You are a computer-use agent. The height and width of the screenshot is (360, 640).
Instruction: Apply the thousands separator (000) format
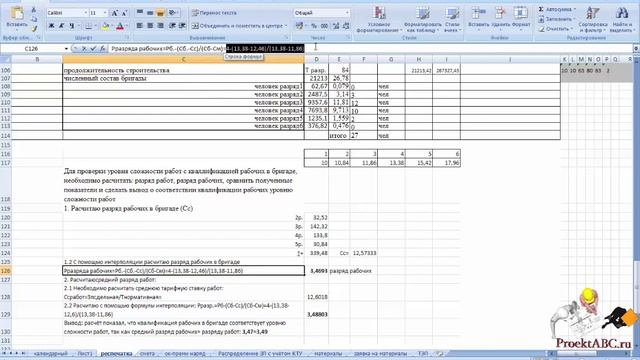tap(324, 26)
